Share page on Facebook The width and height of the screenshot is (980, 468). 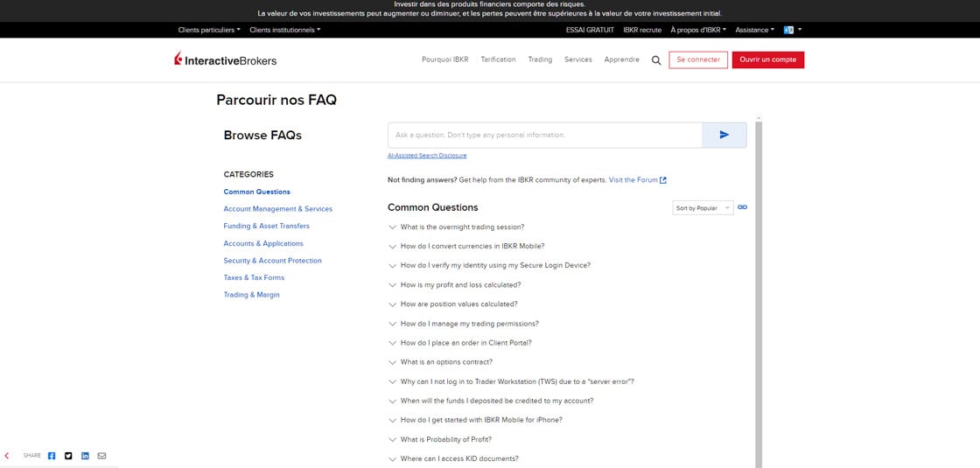click(x=52, y=456)
